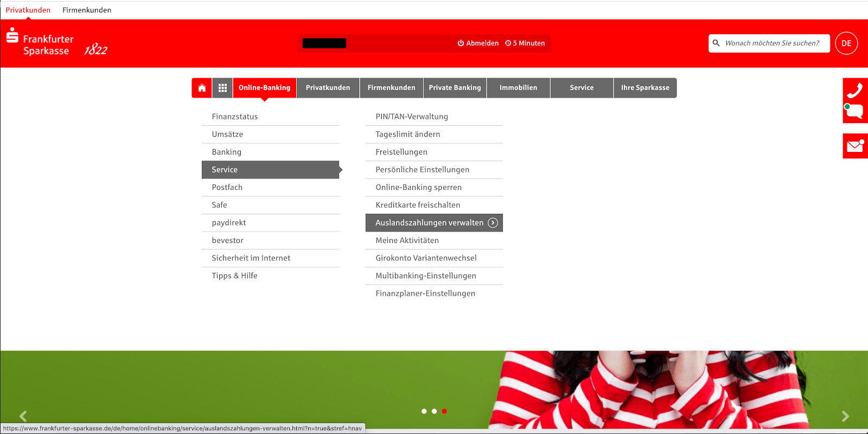
Task: Focus the search field Wonach möchten Sie suchen
Action: 769,43
